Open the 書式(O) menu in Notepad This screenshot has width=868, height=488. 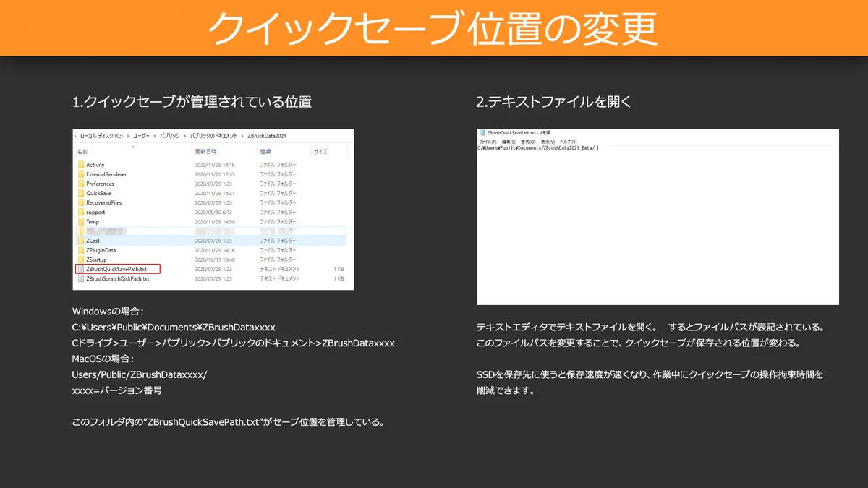[528, 142]
